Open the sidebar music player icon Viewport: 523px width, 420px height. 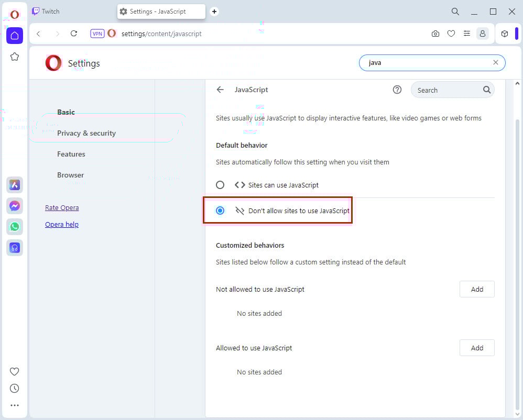15,248
